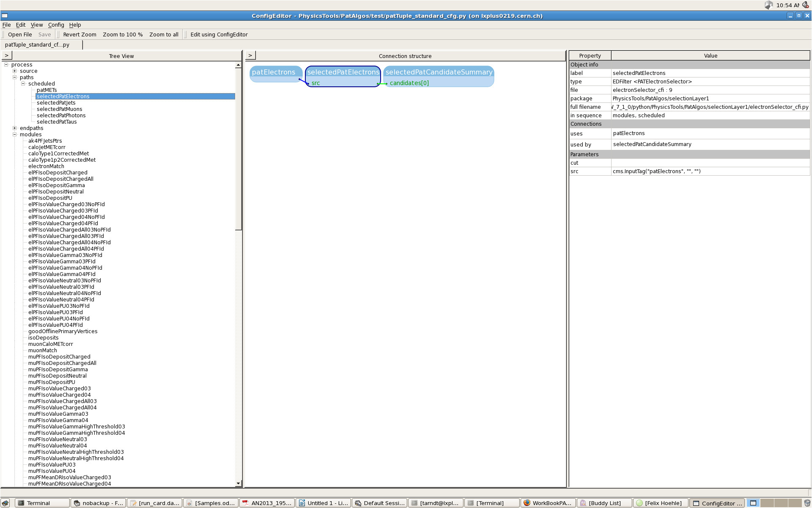Click Edit using ConfigEditor button
This screenshot has height=508, width=812.
point(219,35)
